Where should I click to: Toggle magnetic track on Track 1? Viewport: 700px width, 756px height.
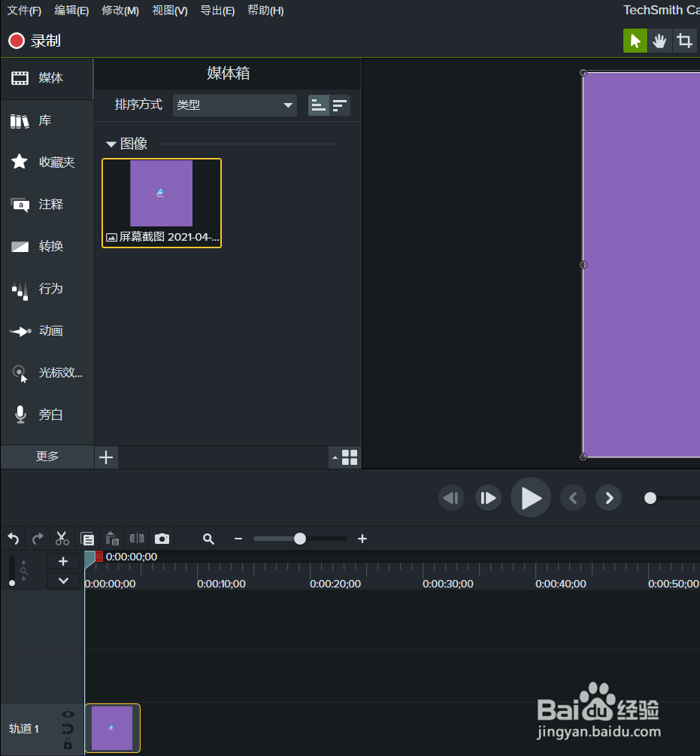(68, 728)
